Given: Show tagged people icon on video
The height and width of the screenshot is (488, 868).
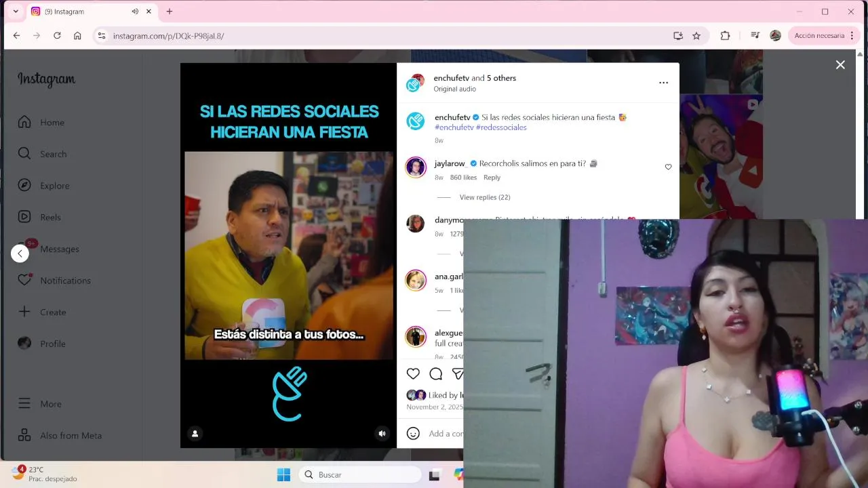Looking at the screenshot, I should click(195, 433).
